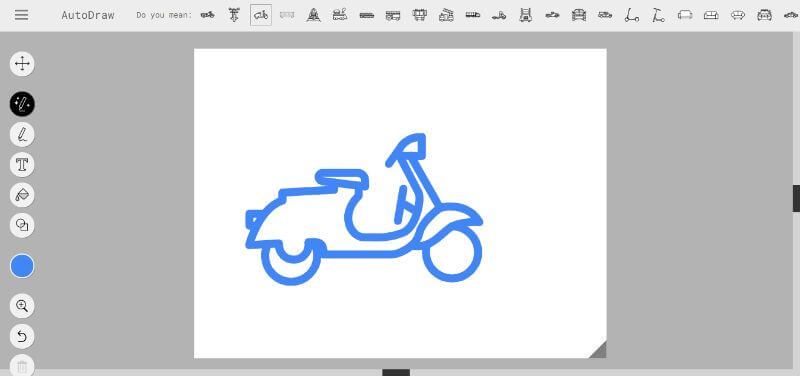Choose the front-facing trolley bus suggestion
Screen dimensions: 800x376
419,15
